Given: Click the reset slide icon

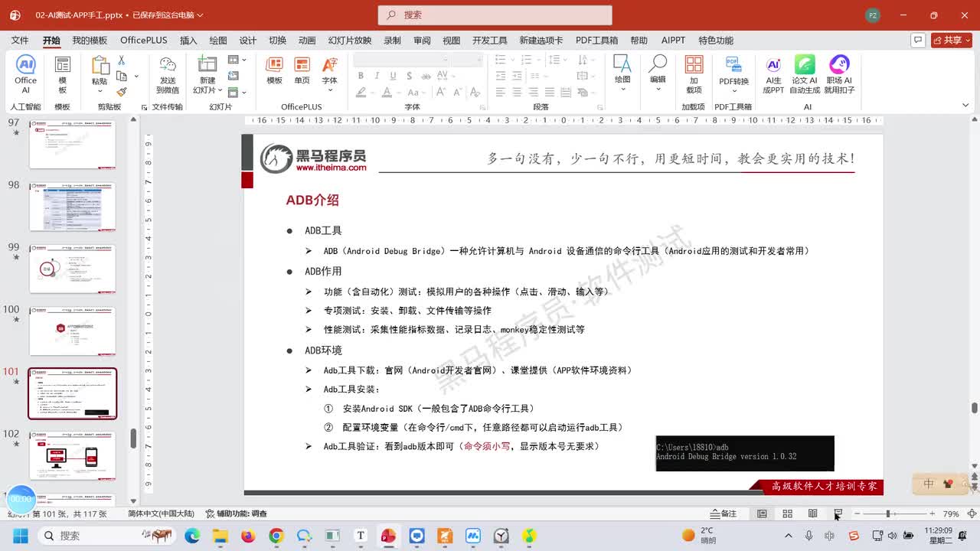Looking at the screenshot, I should click(x=234, y=76).
